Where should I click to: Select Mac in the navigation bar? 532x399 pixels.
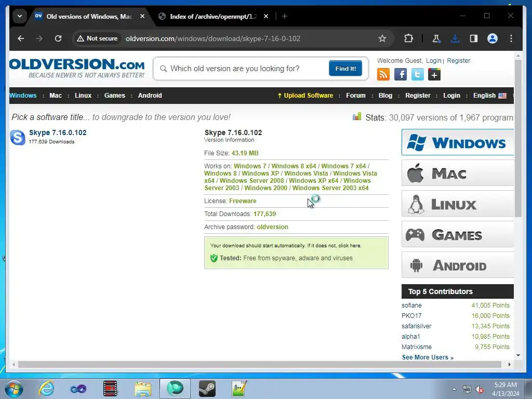click(x=56, y=96)
